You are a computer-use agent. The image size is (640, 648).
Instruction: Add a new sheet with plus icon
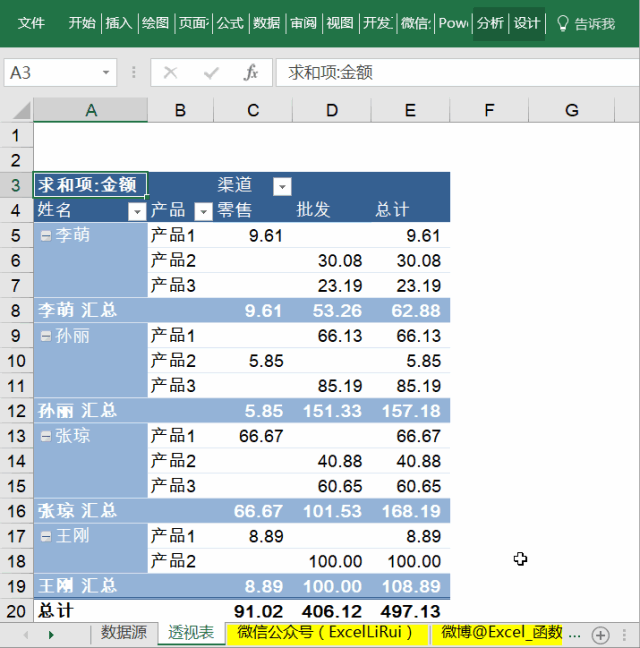coord(600,634)
